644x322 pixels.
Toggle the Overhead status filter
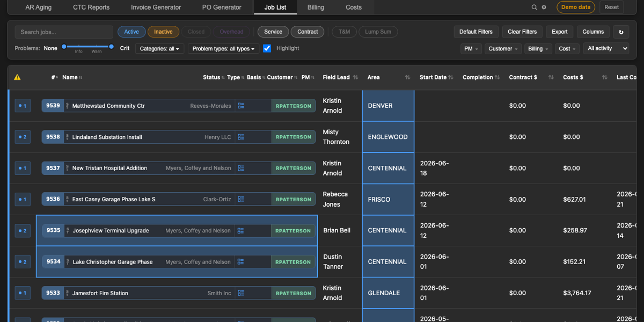pos(231,32)
